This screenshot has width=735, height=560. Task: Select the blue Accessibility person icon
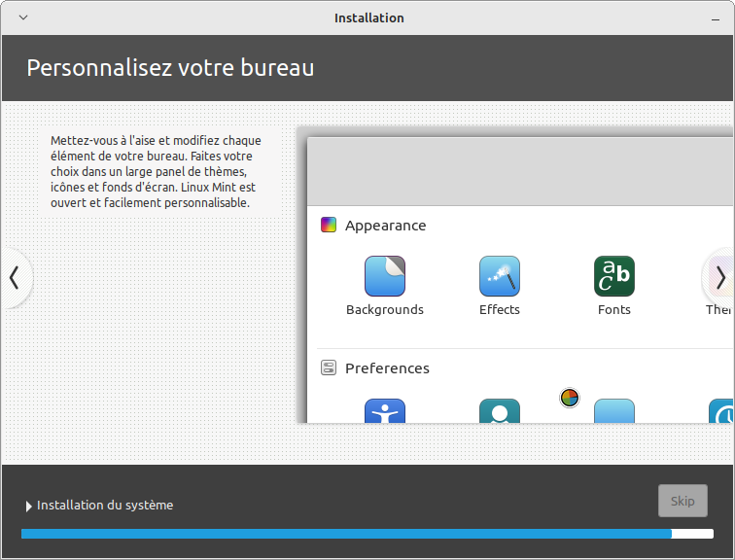point(384,412)
